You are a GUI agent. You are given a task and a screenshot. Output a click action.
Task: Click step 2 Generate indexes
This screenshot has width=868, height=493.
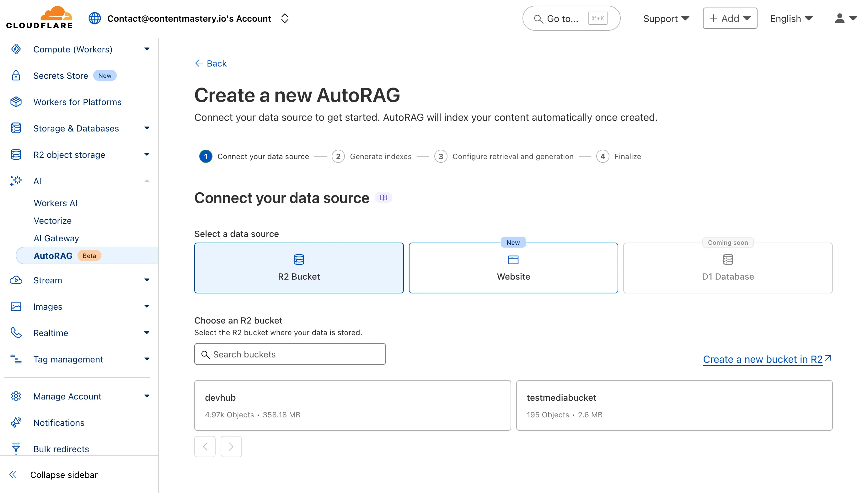coord(371,156)
